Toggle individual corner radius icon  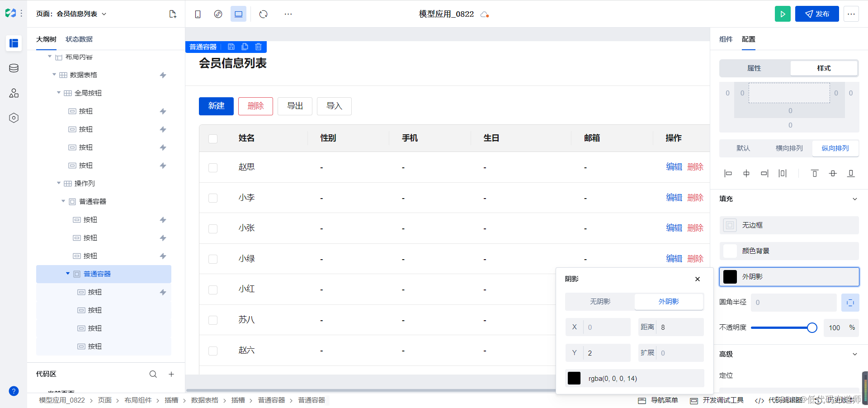[850, 303]
